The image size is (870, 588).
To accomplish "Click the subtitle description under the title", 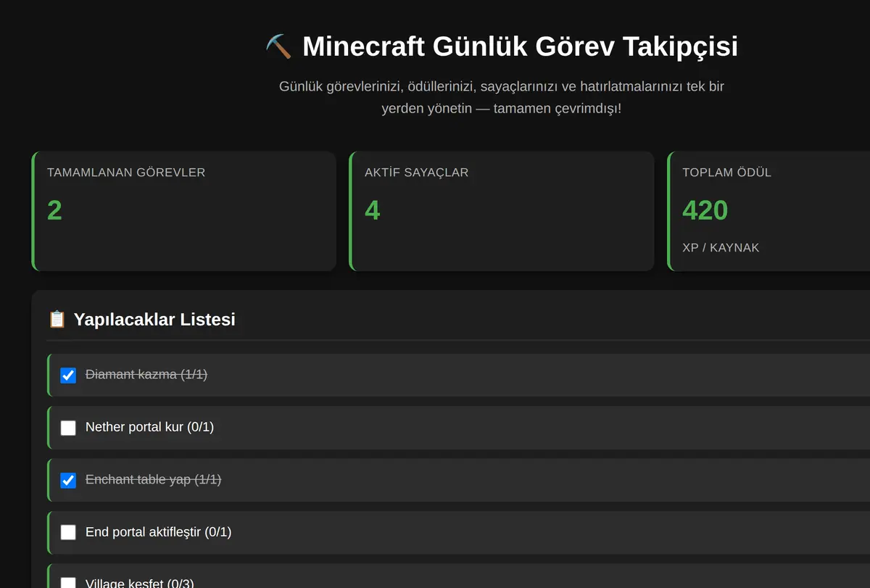I will (502, 97).
